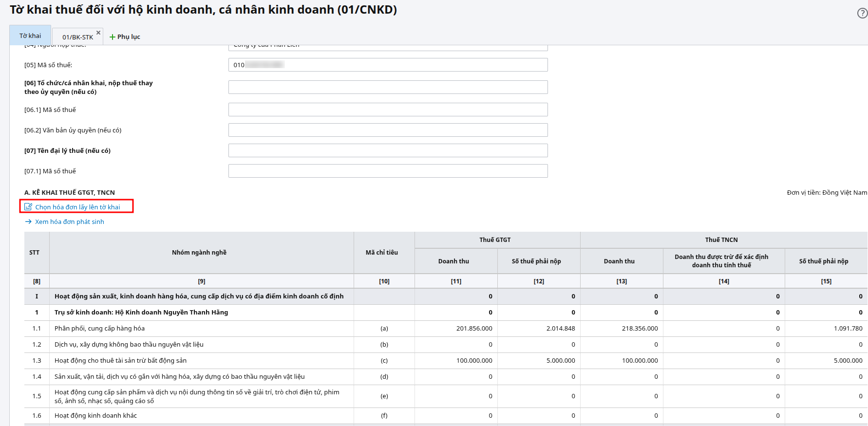The width and height of the screenshot is (868, 426).
Task: Click the edit icon beside Chọn hóa đơn
Action: pyautogui.click(x=28, y=207)
